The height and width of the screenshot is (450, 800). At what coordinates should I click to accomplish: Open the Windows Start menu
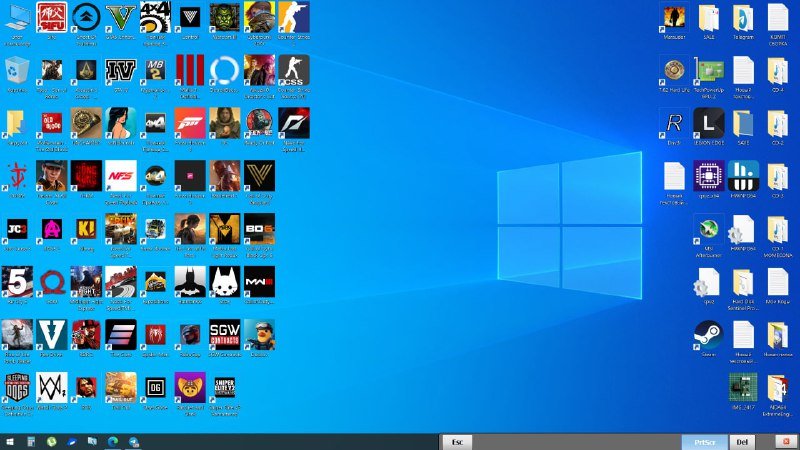coord(10,441)
